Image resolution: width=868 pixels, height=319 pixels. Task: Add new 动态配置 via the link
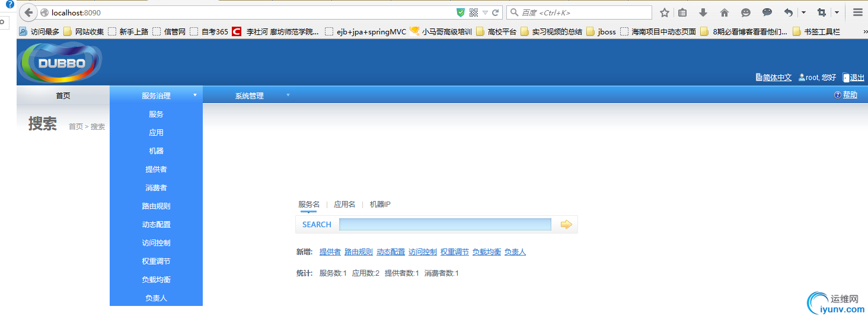(x=391, y=252)
